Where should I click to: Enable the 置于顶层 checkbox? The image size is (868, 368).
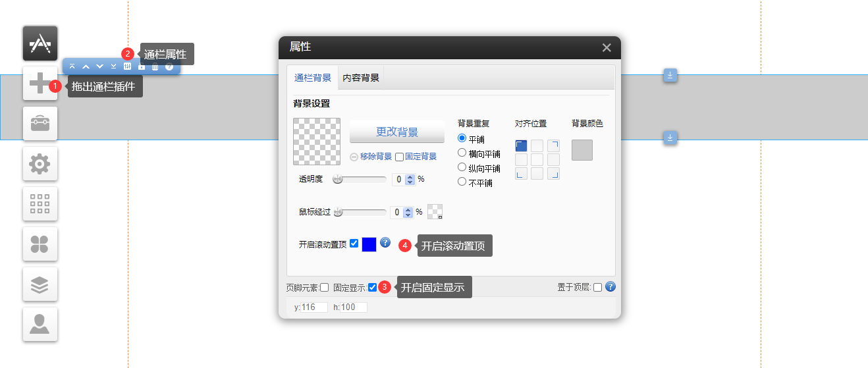(x=597, y=287)
